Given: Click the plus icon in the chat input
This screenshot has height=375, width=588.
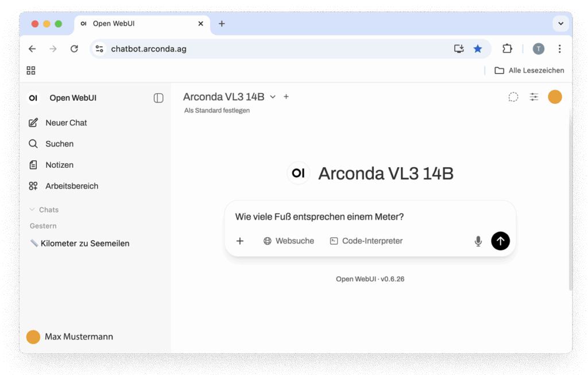Looking at the screenshot, I should pyautogui.click(x=240, y=241).
